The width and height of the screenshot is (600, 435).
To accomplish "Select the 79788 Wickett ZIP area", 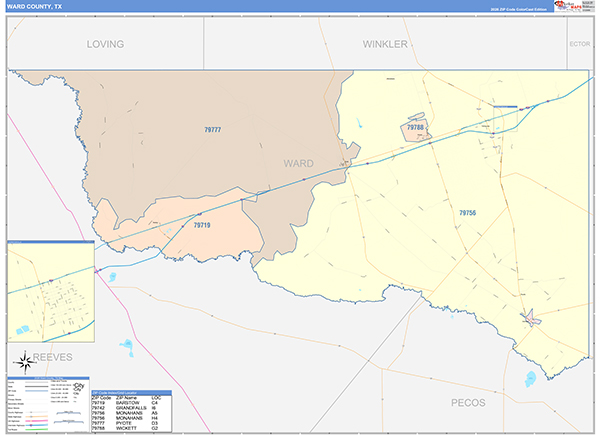I will [415, 129].
